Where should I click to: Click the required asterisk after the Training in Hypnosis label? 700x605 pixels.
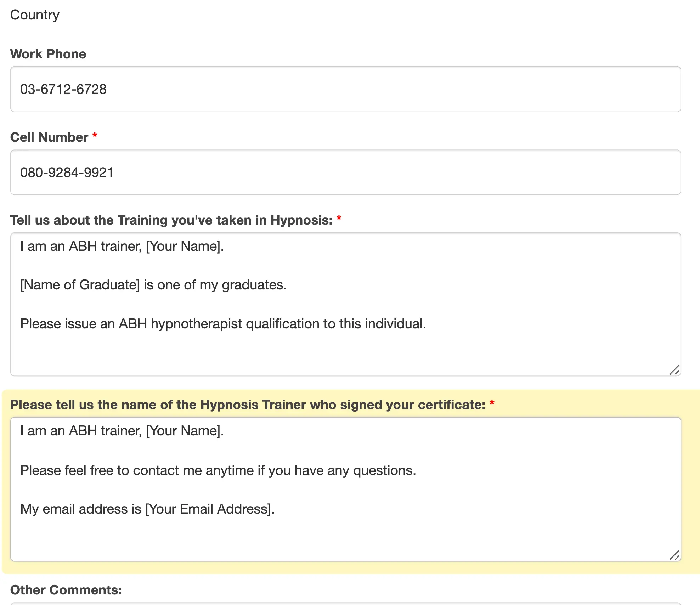(339, 219)
